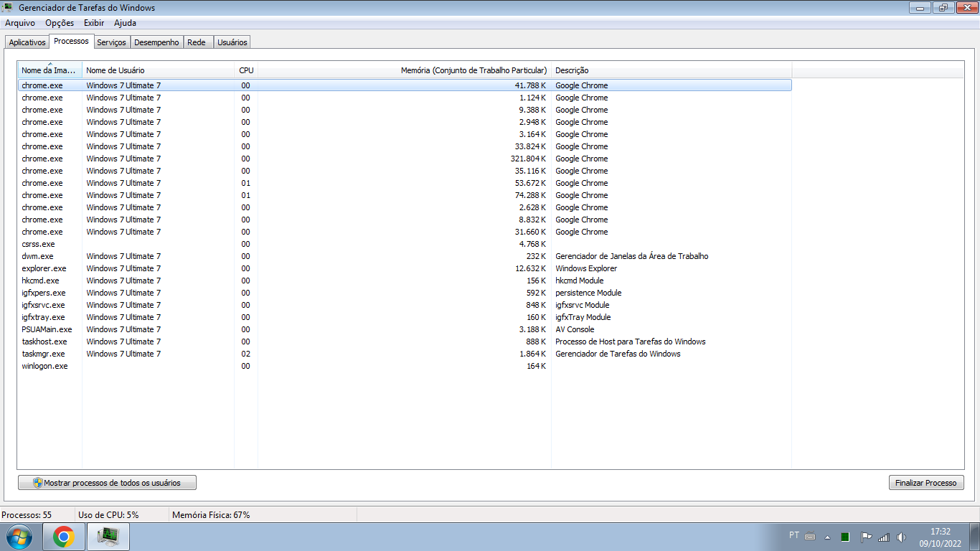
Task: Sort by the Nome de Usuário column header
Action: click(158, 70)
